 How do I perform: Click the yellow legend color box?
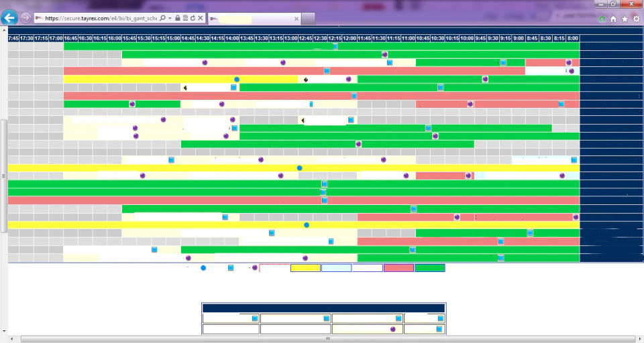point(305,268)
